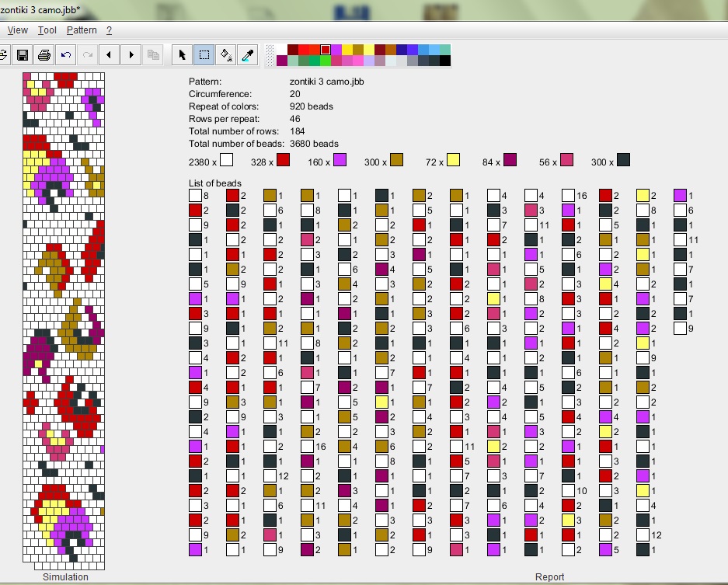Open the Tool menu
This screenshot has width=728, height=585.
(47, 30)
